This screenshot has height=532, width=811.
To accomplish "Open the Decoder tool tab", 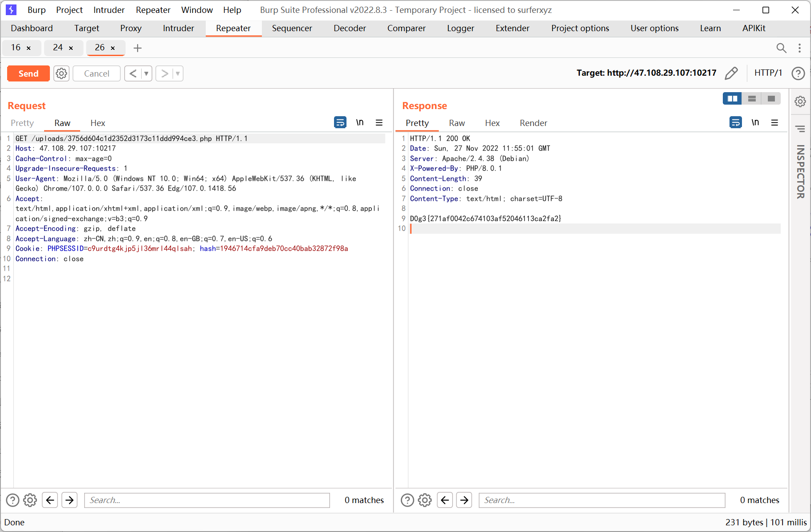I will (x=350, y=28).
